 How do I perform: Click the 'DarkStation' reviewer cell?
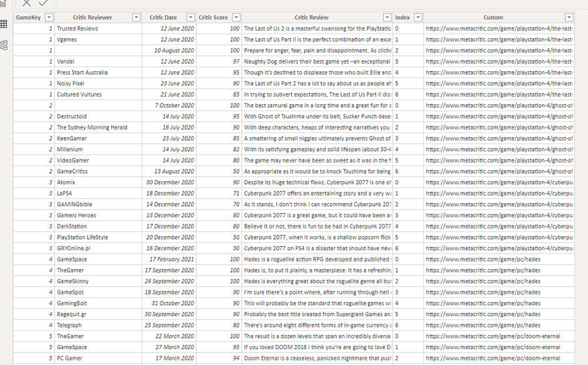(98, 227)
